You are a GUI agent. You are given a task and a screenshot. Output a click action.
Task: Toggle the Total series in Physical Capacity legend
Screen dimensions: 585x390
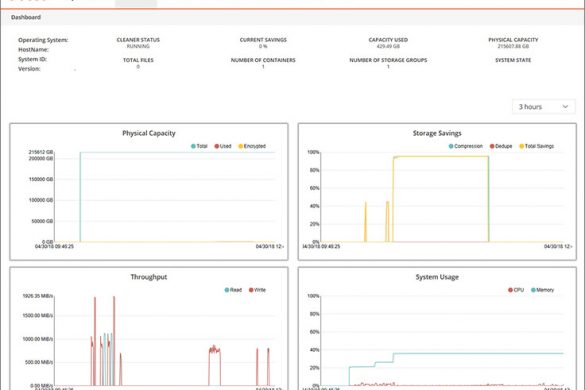coord(199,146)
